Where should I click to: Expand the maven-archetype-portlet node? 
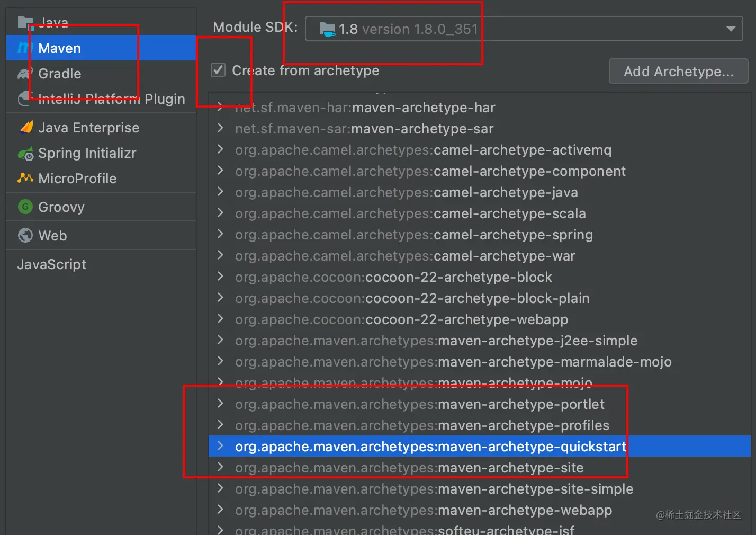click(x=220, y=404)
